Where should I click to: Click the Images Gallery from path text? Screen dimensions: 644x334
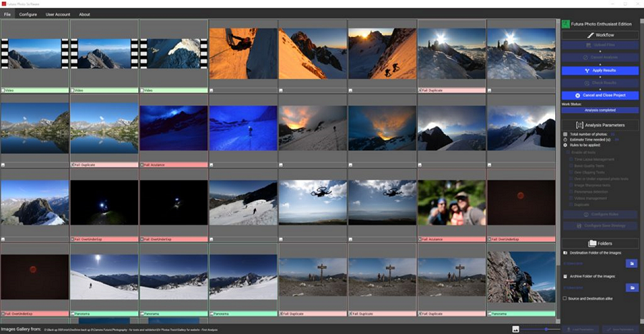point(131,329)
